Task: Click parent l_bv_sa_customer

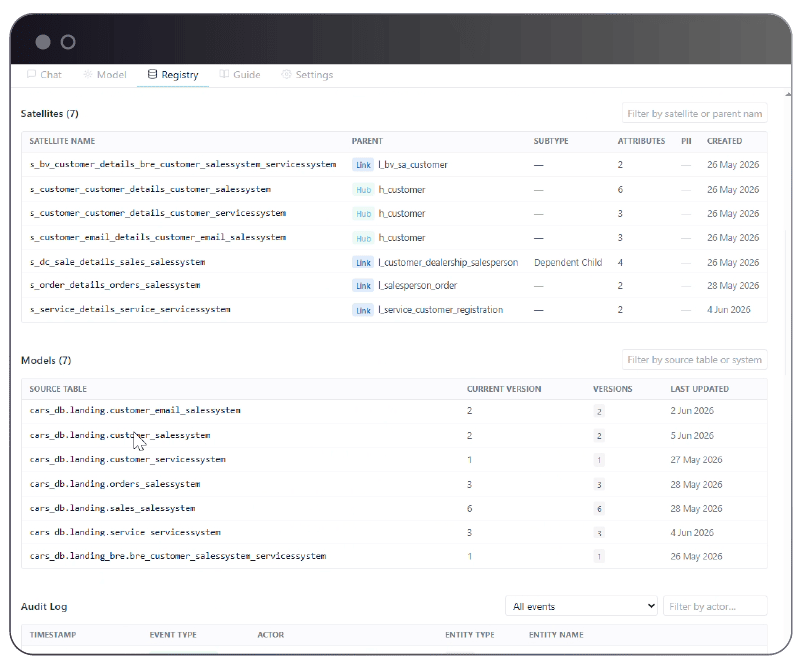Action: [413, 165]
